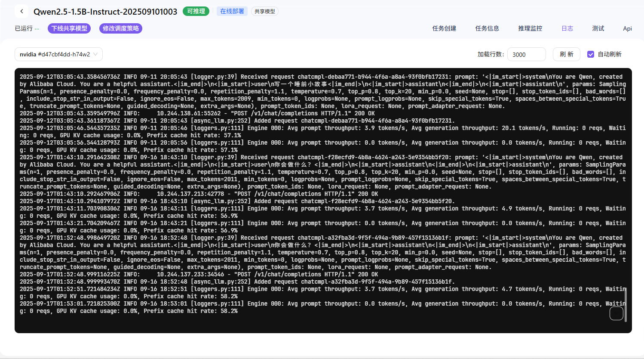Click the 已运行 running time status text
Screen dimensions: 644x359
click(x=27, y=28)
